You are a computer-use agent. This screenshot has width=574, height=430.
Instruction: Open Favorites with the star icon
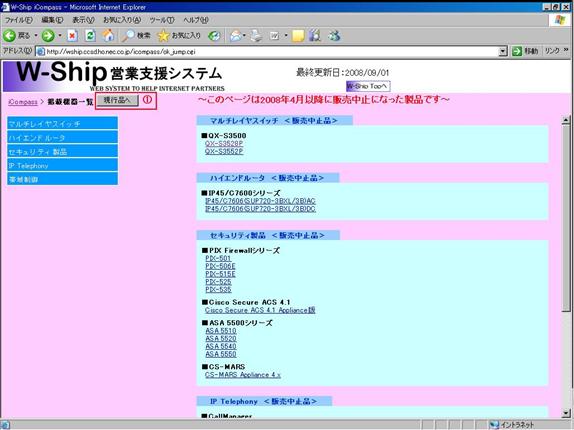point(163,35)
